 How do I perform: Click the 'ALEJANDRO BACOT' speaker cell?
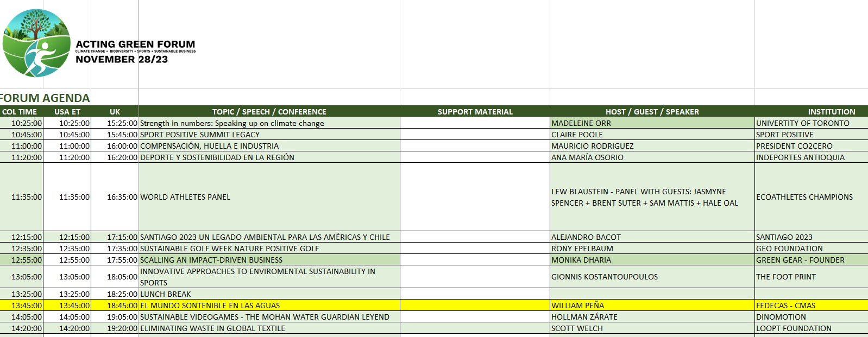click(652, 237)
